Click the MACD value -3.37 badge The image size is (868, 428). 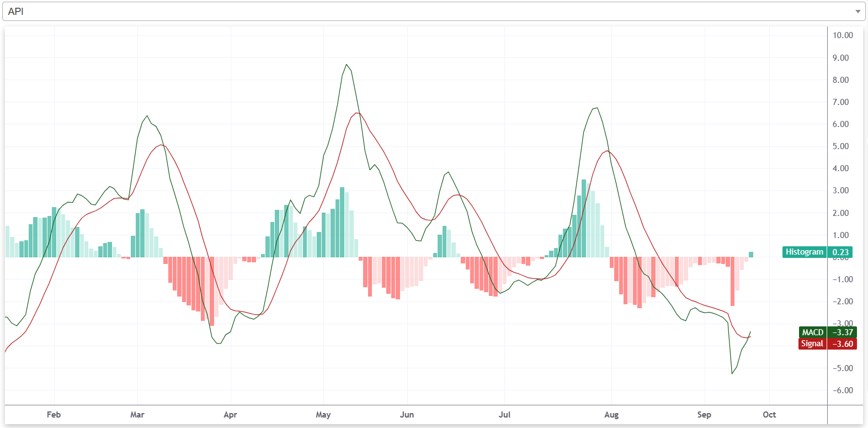click(843, 332)
